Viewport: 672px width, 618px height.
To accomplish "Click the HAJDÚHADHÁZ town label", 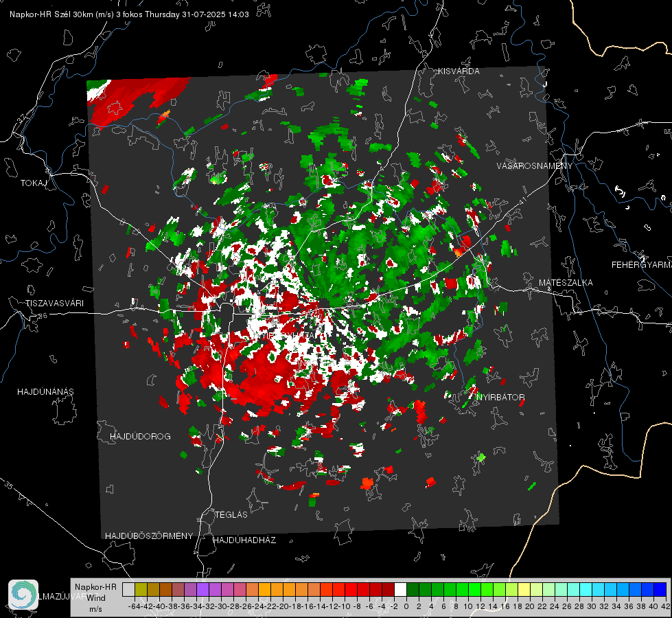I will pos(244,540).
